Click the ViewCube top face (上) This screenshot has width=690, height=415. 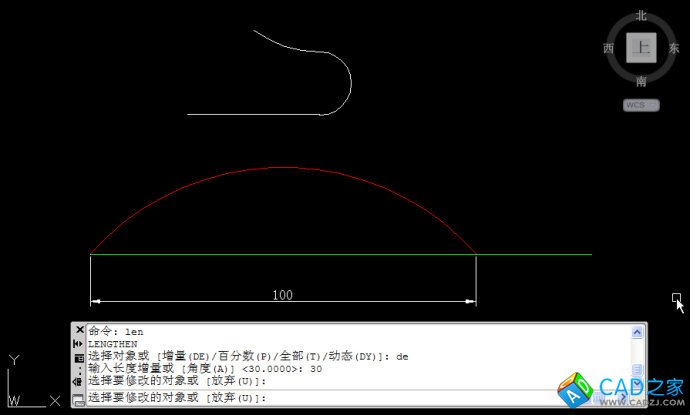(641, 47)
